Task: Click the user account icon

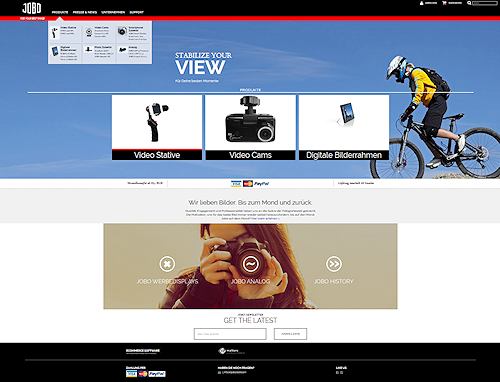Action: pos(422,3)
